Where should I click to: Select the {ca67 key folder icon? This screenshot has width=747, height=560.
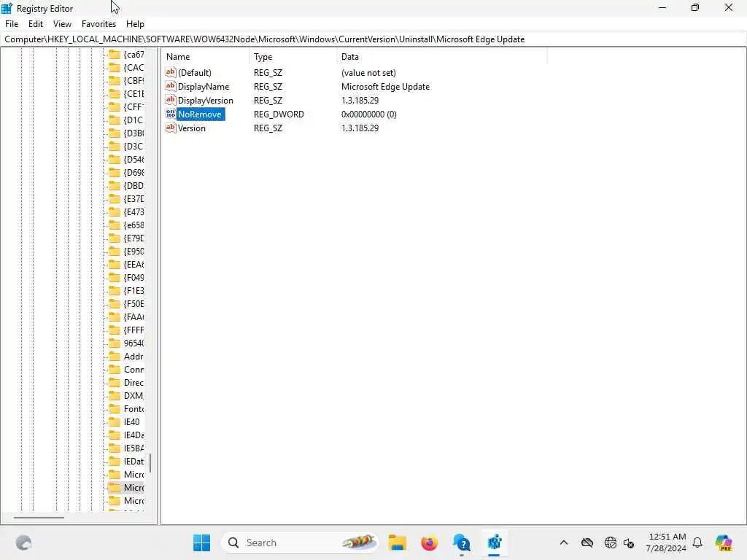(x=115, y=54)
